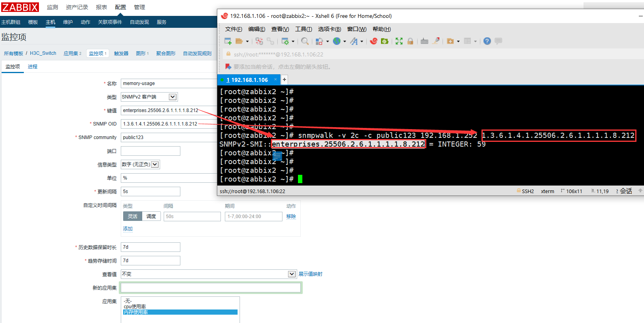644x323 pixels.
Task: Open Xshell help with blue question icon
Action: 487,41
